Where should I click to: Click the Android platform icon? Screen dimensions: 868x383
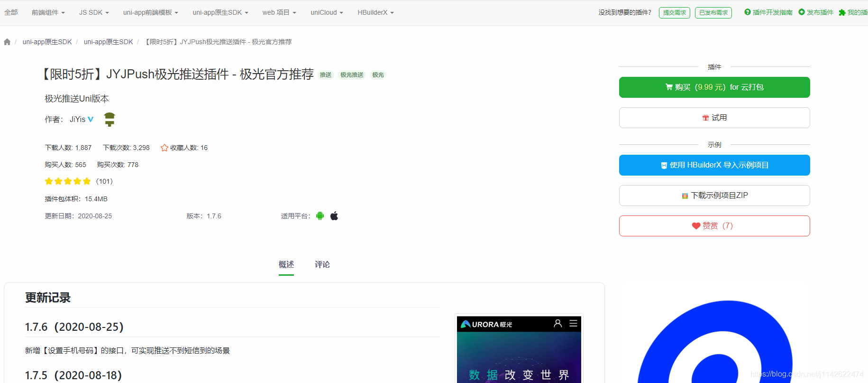pyautogui.click(x=320, y=216)
